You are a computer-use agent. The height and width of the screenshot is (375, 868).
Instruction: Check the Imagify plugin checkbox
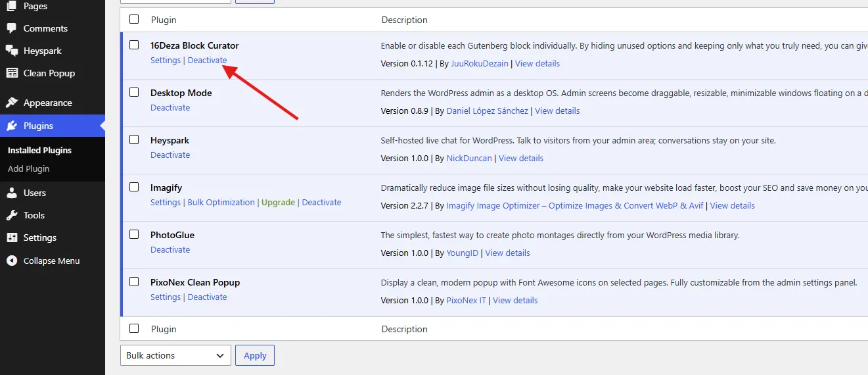tap(134, 187)
